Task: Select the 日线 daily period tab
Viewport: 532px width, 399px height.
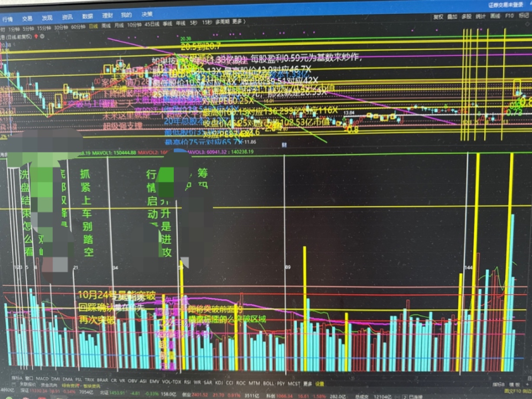Action: 93,26
